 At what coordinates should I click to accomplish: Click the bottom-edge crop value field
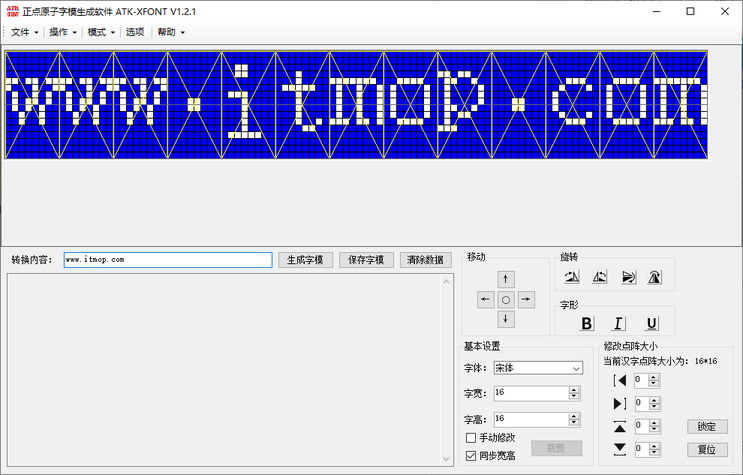tap(642, 449)
